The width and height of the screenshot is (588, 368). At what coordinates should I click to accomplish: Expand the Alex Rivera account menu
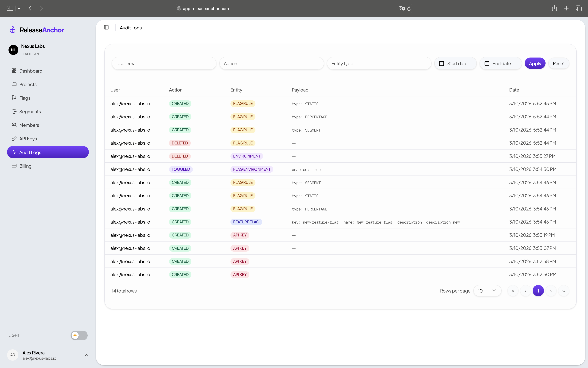coord(86,355)
